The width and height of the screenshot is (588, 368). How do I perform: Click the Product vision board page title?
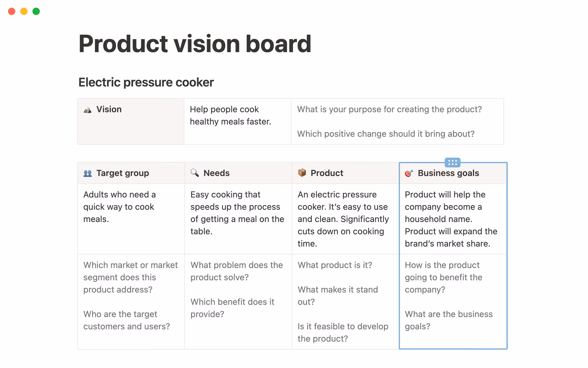195,44
